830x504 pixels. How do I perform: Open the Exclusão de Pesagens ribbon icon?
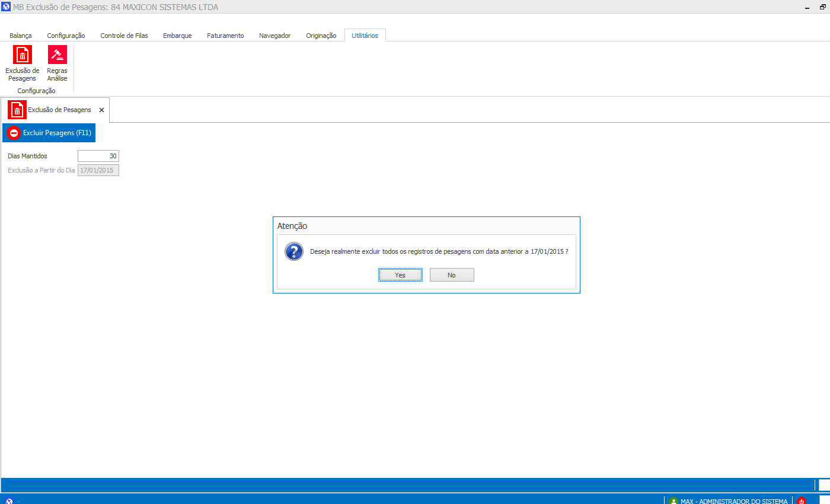(x=23, y=55)
